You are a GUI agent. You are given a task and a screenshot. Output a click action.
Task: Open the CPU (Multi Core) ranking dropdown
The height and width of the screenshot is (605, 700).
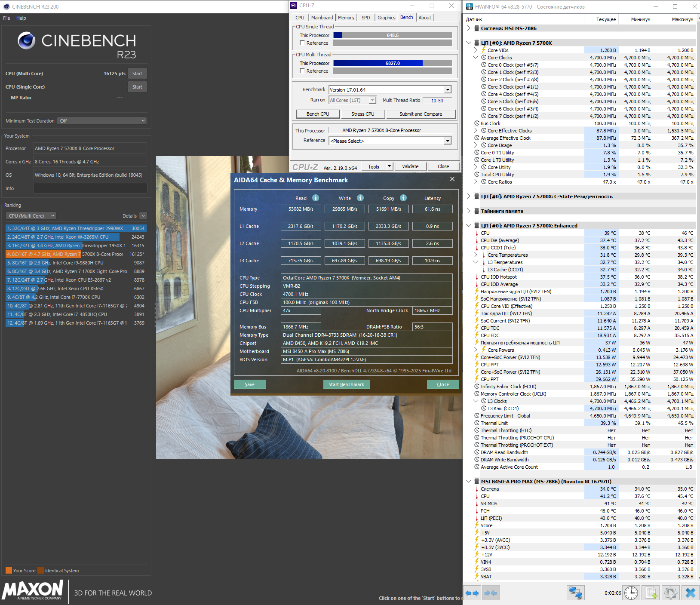(x=31, y=216)
